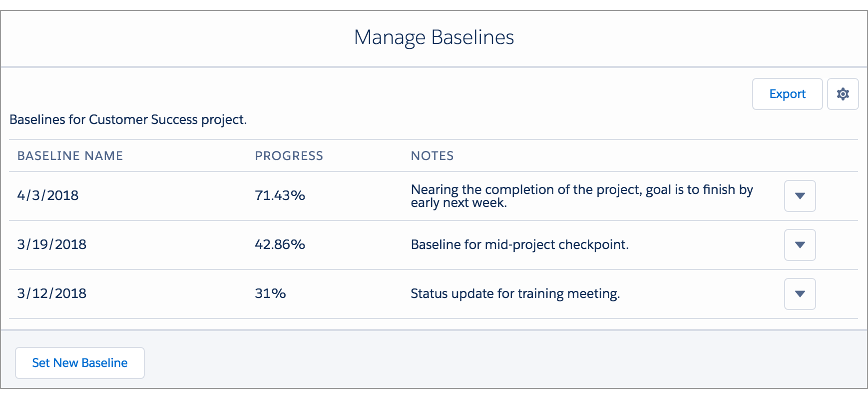Expand the 3/12/2018 baseline row actions menu

point(800,294)
